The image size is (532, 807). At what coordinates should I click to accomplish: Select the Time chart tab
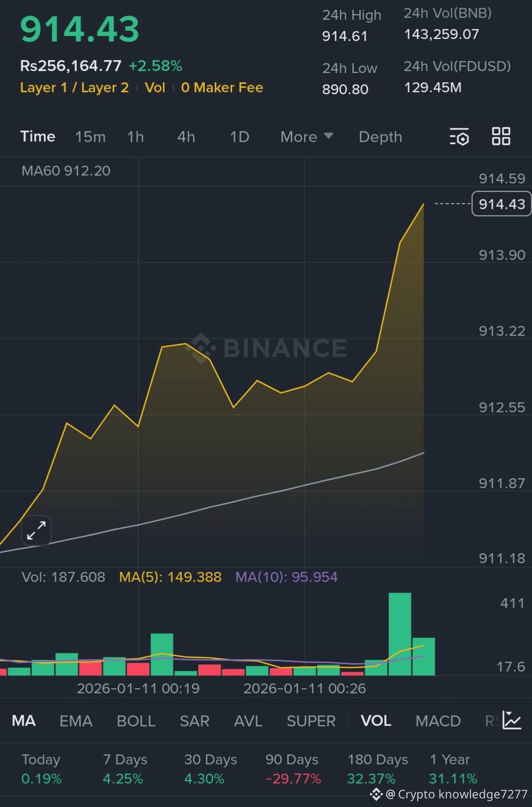coord(37,136)
